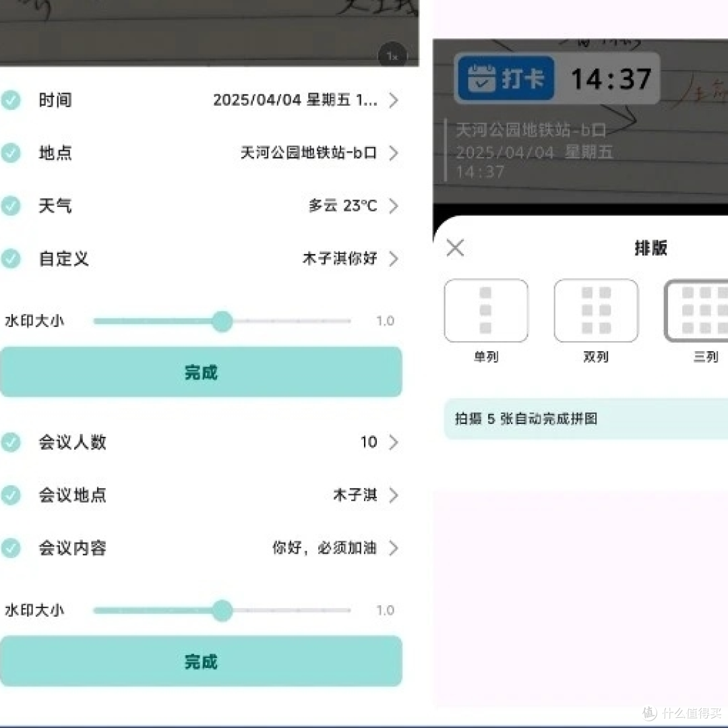Toggle the 会议人数 checkmark
This screenshot has height=728, width=728.
pos(11,442)
